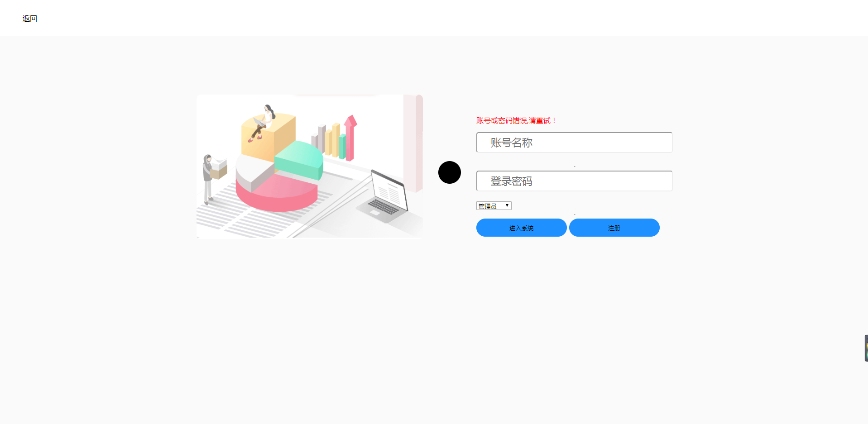
Task: Go back via the 返回 link
Action: [x=30, y=19]
